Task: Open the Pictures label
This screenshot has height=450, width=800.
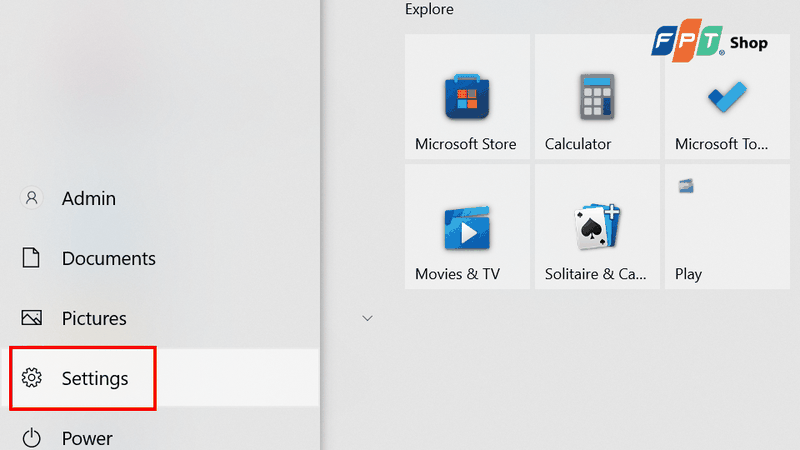Action: pos(94,318)
